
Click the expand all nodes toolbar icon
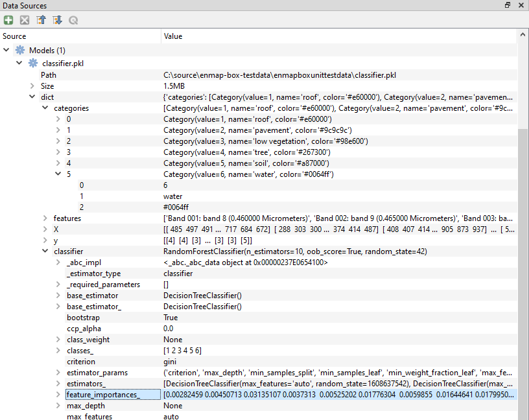tap(57, 20)
